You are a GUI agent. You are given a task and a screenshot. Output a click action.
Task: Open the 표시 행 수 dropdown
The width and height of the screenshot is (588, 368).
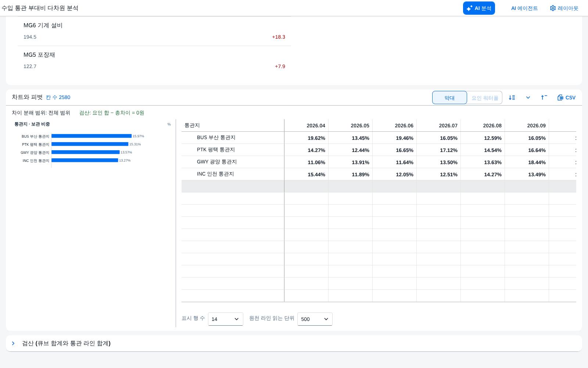tap(226, 319)
